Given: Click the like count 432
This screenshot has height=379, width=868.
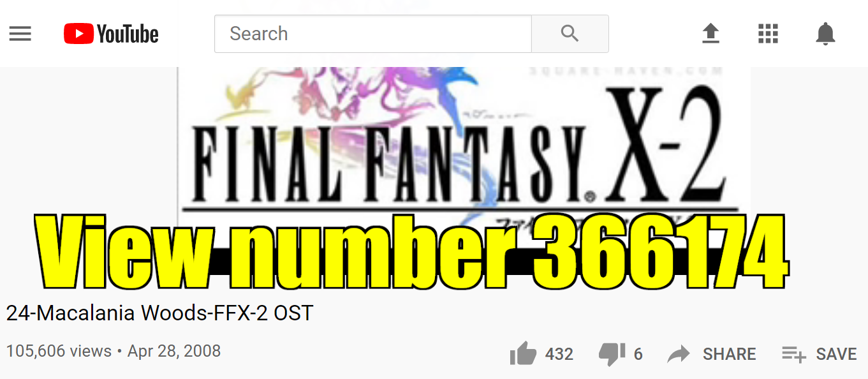Looking at the screenshot, I should 559,354.
